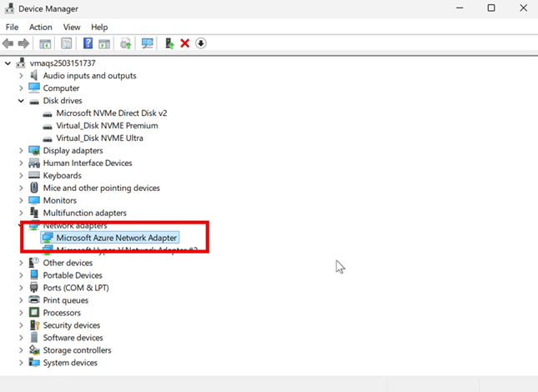The height and width of the screenshot is (392, 538).
Task: Select Microsoft Azure Network Adapter
Action: pyautogui.click(x=116, y=238)
